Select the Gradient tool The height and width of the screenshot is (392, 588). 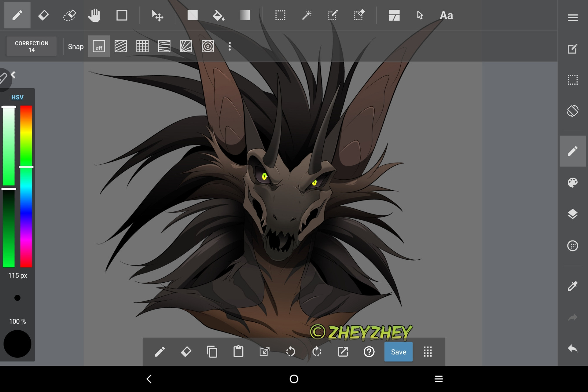[245, 15]
